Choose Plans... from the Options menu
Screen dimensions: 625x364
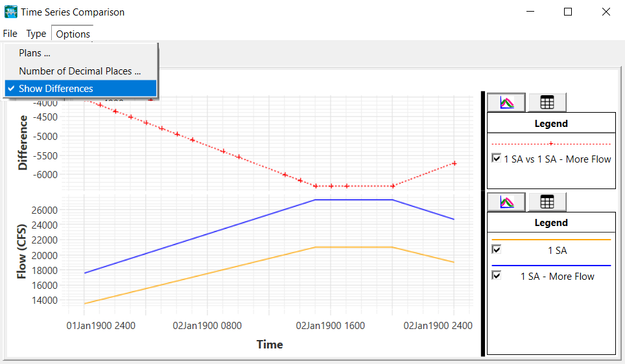click(35, 53)
